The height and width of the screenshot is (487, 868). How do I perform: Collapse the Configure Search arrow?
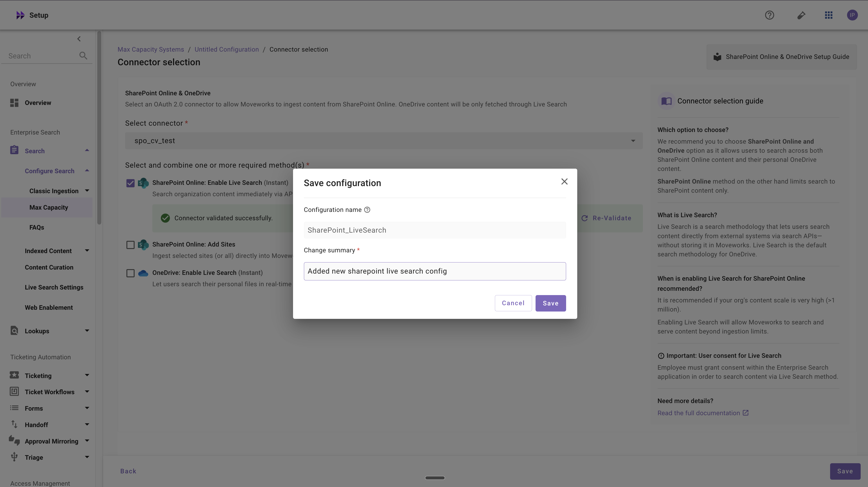(x=87, y=170)
